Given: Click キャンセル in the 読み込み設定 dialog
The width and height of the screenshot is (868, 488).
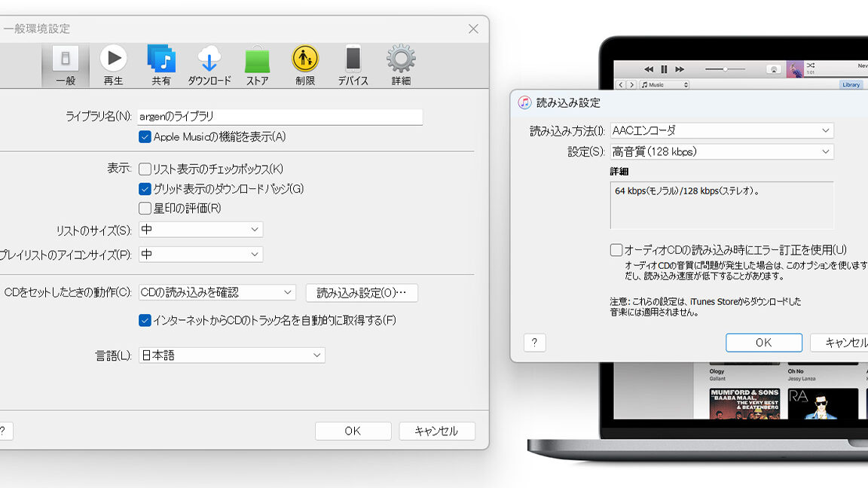Looking at the screenshot, I should coord(842,343).
